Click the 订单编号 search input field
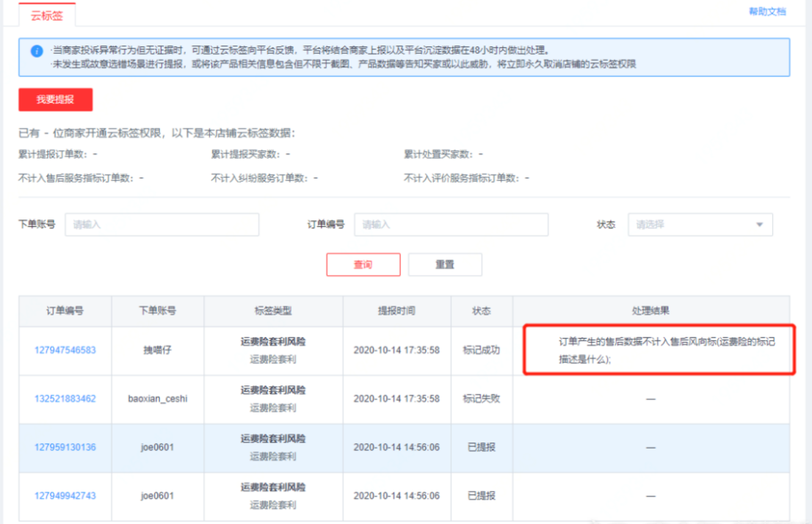 [x=450, y=225]
